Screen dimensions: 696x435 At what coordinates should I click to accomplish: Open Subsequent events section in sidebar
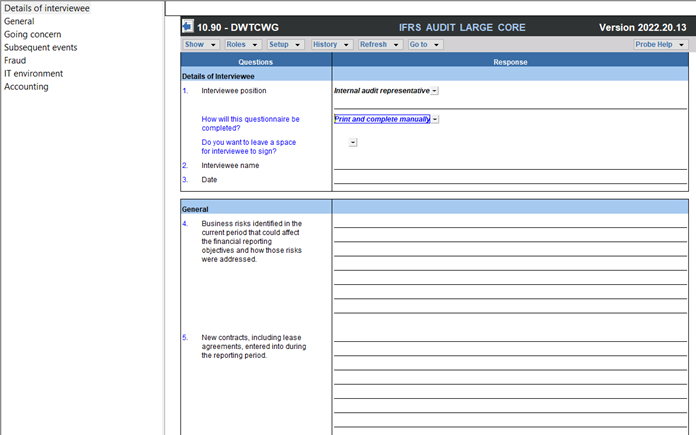pos(40,47)
